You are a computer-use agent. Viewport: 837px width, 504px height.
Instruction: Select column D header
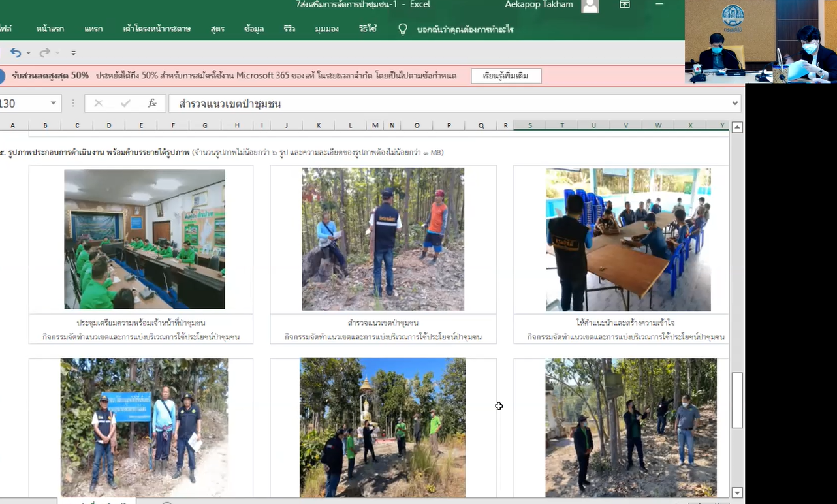(109, 125)
